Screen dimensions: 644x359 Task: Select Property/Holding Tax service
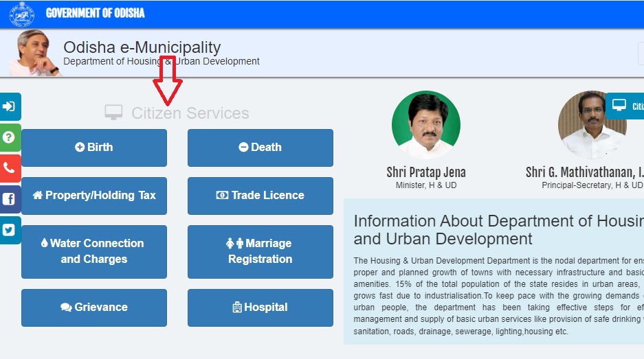pyautogui.click(x=94, y=196)
